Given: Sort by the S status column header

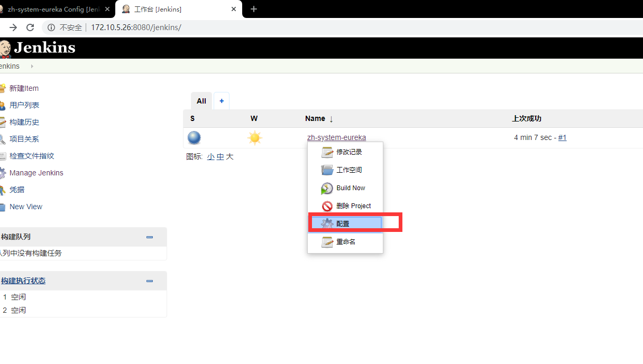Looking at the screenshot, I should tap(192, 118).
